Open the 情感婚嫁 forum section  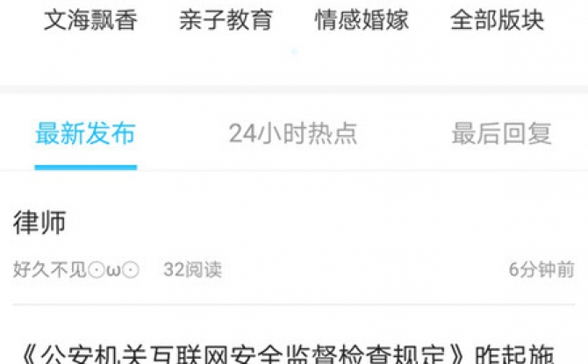[362, 20]
